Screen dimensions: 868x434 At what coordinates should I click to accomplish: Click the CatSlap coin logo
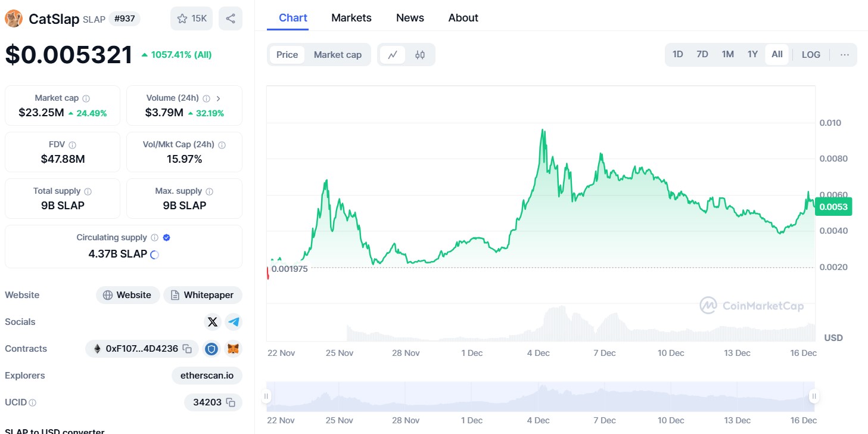coord(14,18)
